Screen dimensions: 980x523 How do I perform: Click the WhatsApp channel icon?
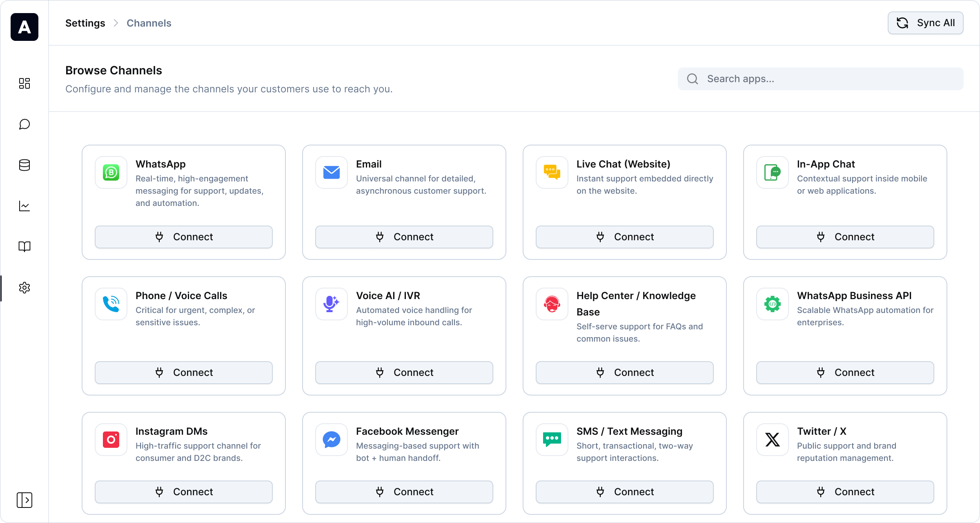pyautogui.click(x=111, y=172)
